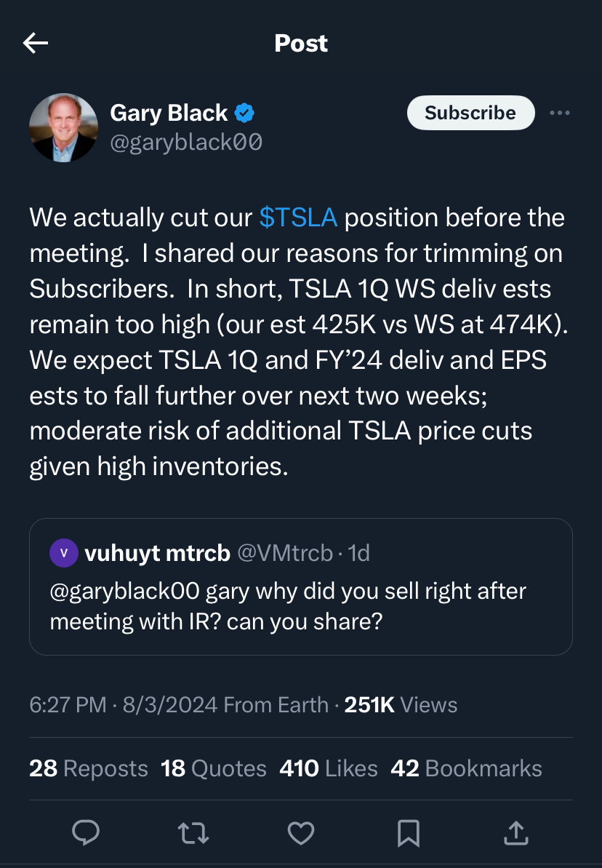Viewport: 602px width, 868px height.
Task: Go back using the arrow at top left
Action: [35, 42]
